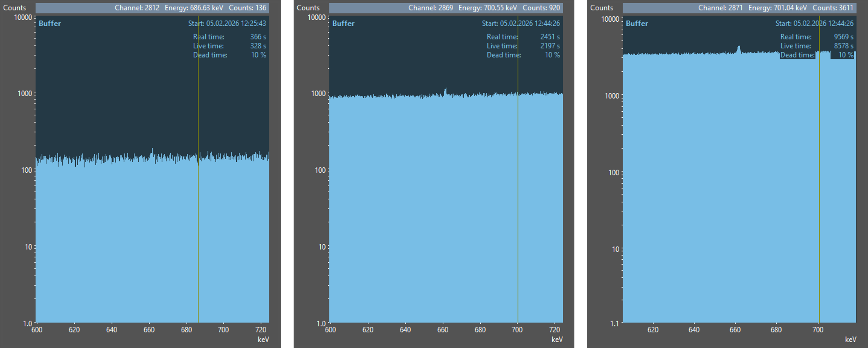
Task: Click the Buffer label in middle spectrum
Action: [343, 24]
